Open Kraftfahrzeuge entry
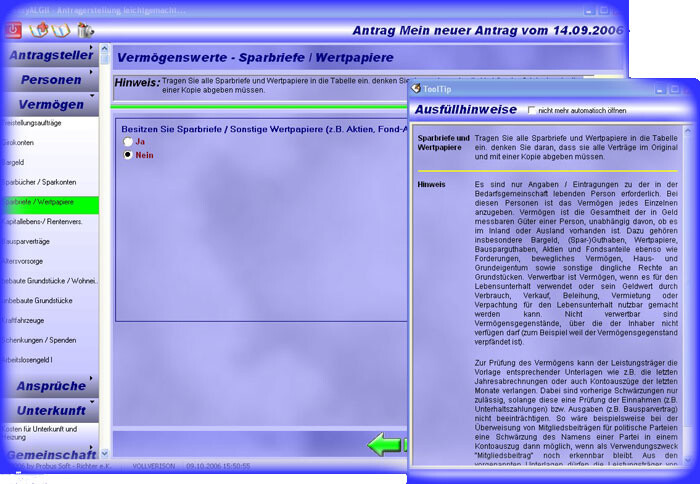Screen dimensions: 700x484 click(x=23, y=320)
